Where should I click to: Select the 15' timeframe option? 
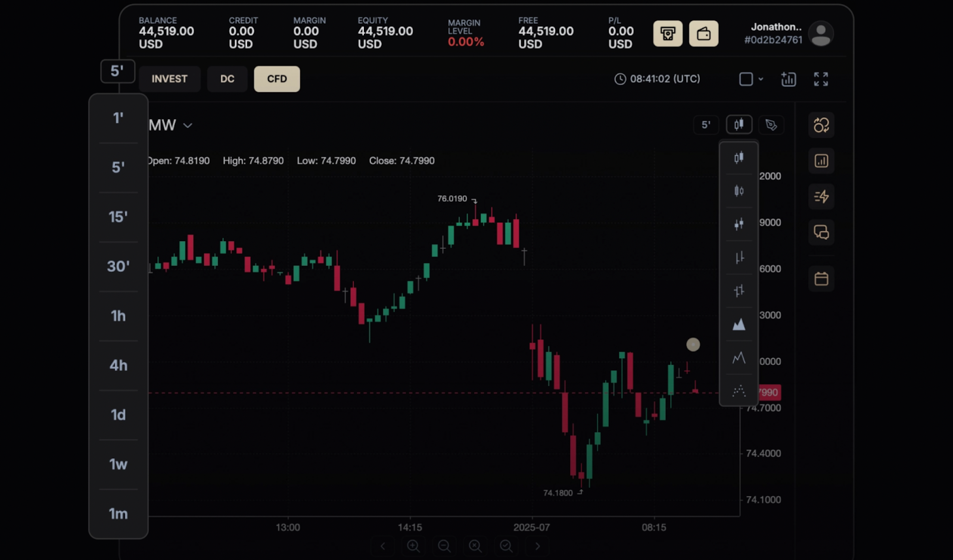click(x=118, y=217)
